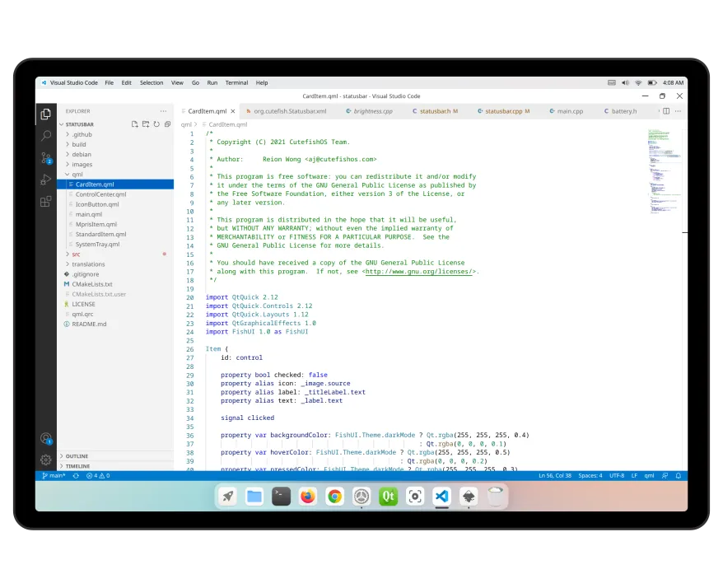Click Ln 56, Col 38 status item

555,475
